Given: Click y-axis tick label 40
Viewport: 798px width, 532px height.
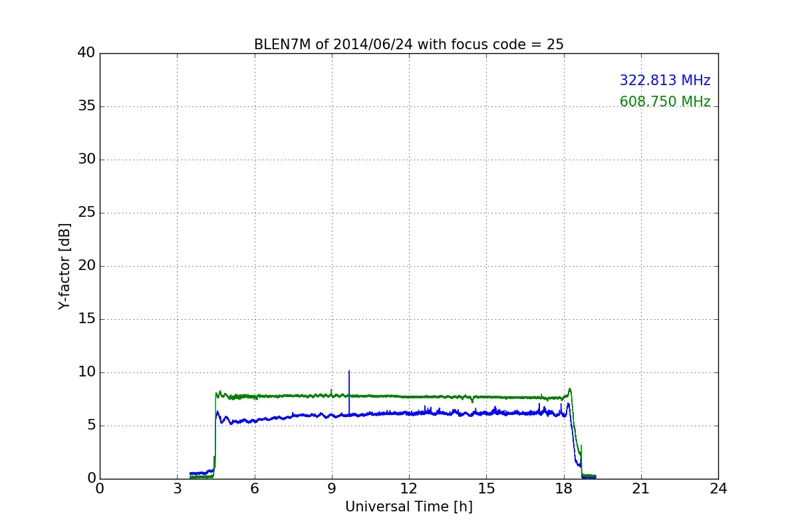Looking at the screenshot, I should click(x=86, y=53).
